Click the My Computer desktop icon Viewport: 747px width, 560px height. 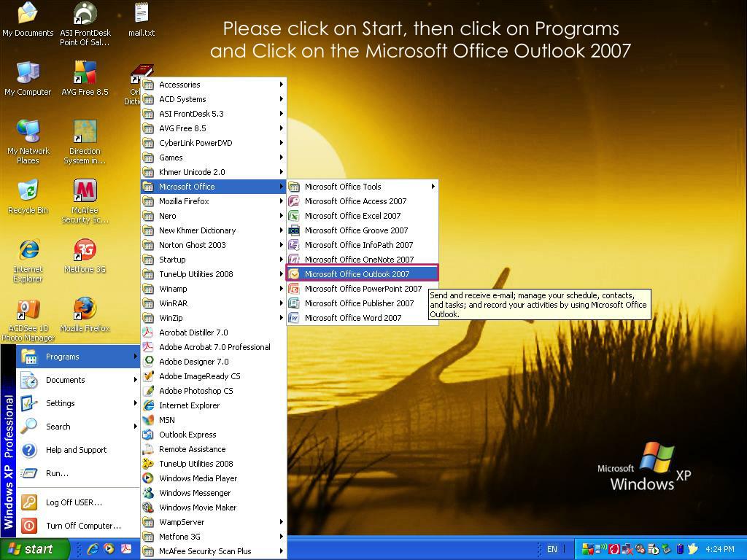[28, 79]
